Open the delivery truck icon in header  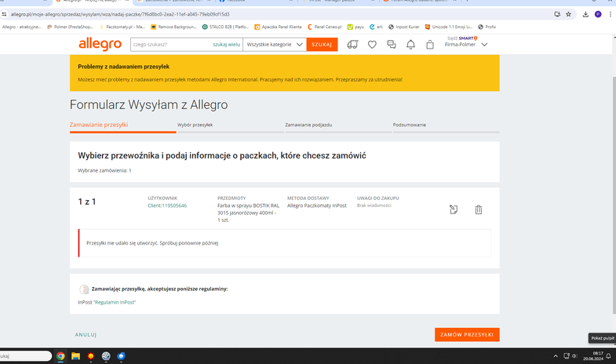[352, 45]
